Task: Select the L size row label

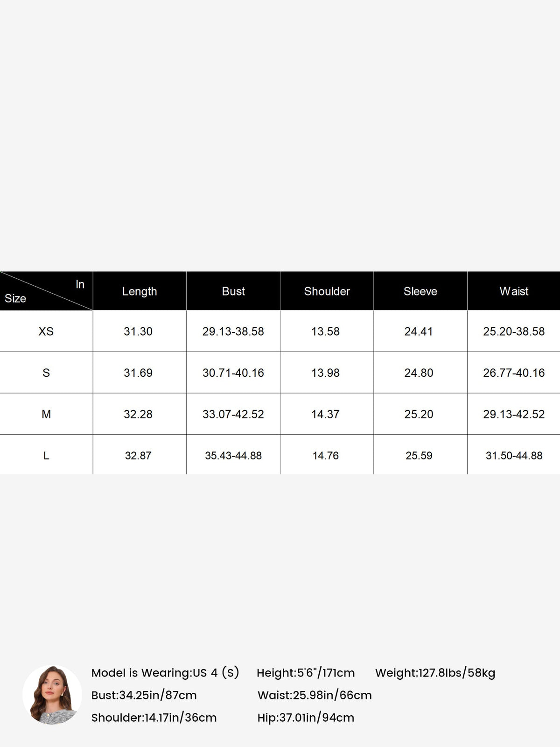Action: [46, 456]
